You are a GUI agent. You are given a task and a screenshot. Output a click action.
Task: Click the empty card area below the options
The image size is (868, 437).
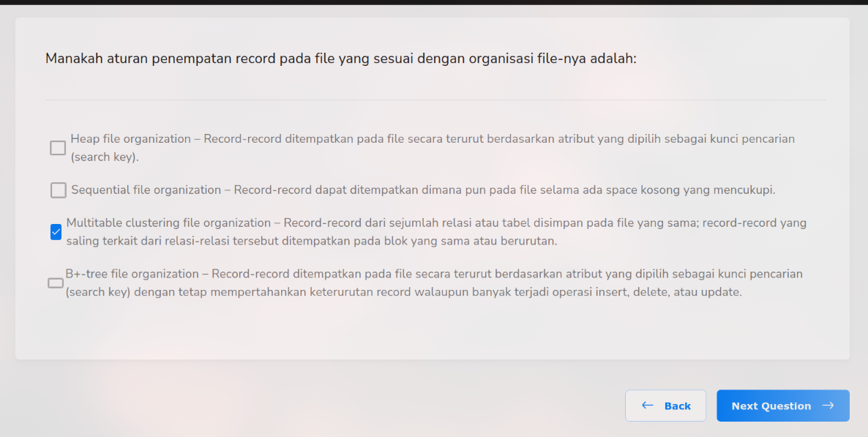point(432,332)
